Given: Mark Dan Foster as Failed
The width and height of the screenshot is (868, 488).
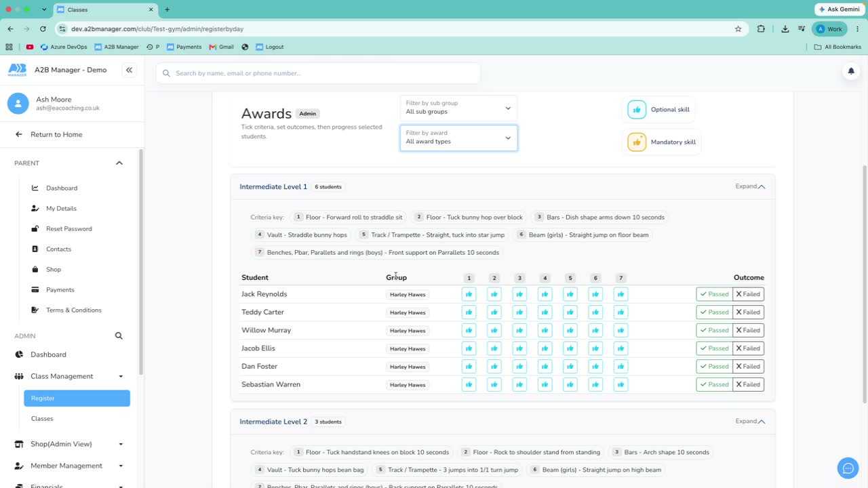Looking at the screenshot, I should tap(748, 367).
